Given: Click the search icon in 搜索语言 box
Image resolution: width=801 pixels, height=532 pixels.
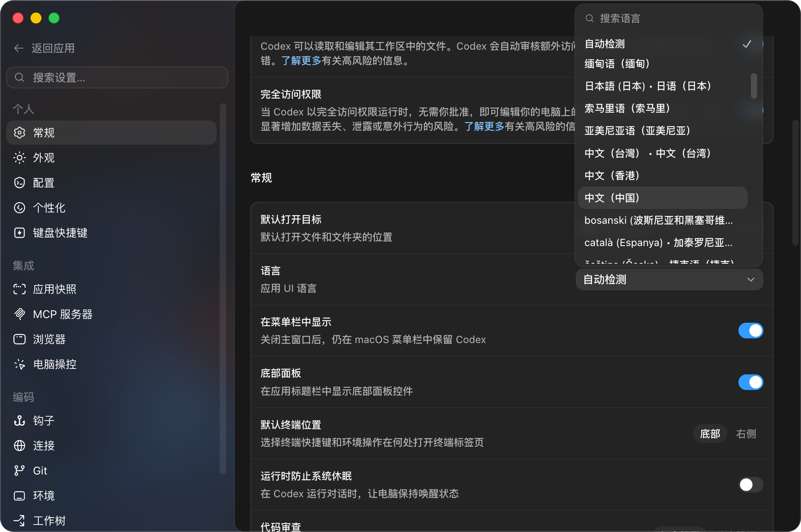Looking at the screenshot, I should tap(589, 18).
